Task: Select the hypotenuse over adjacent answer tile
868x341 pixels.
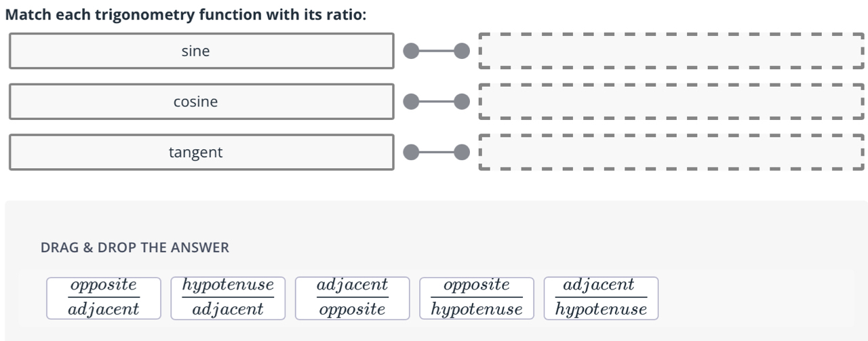Action: [228, 298]
